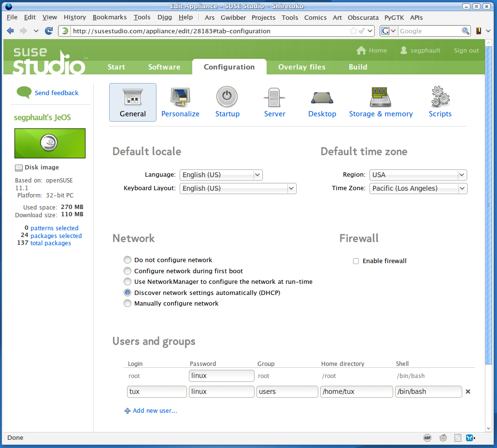Viewport: 497px width, 448px height.
Task: Click the patterns selected link
Action: 54,228
